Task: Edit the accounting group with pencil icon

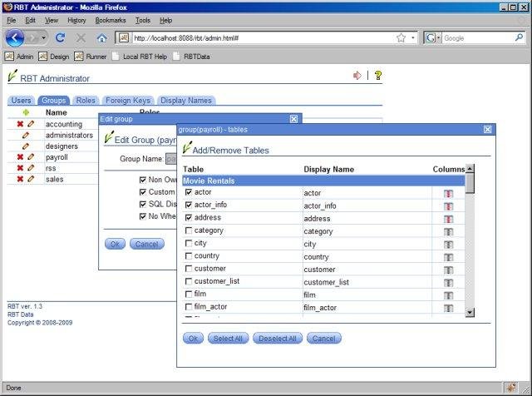Action: [x=31, y=124]
